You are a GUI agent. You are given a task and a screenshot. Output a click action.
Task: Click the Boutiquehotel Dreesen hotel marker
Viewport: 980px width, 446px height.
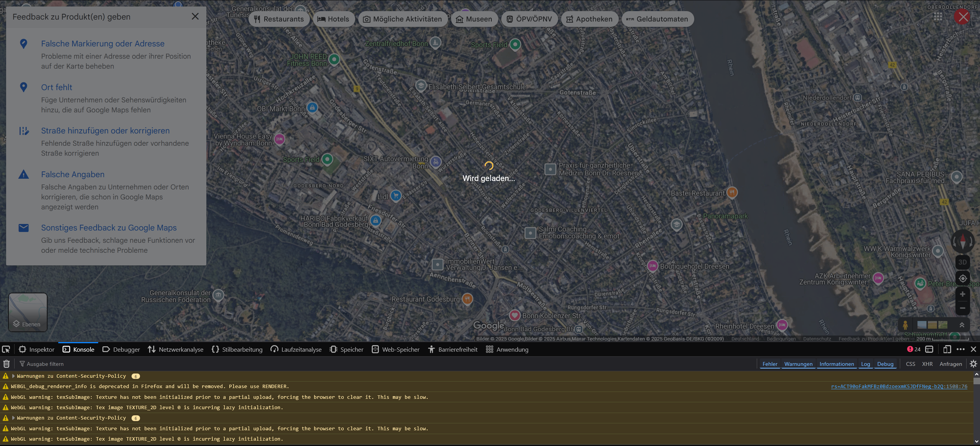pyautogui.click(x=652, y=266)
